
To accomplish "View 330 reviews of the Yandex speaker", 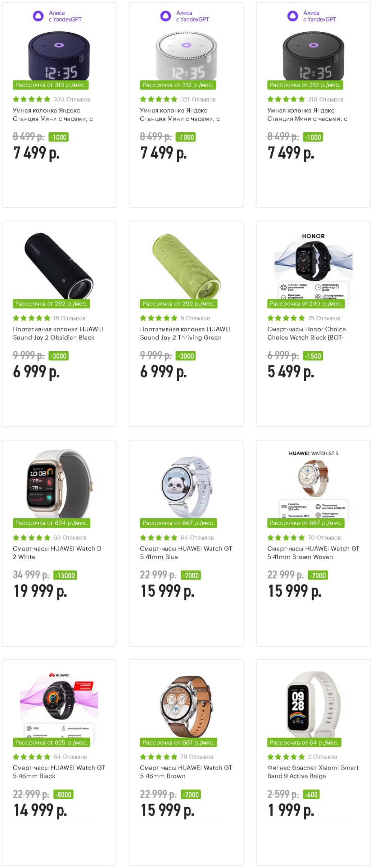I will point(72,99).
